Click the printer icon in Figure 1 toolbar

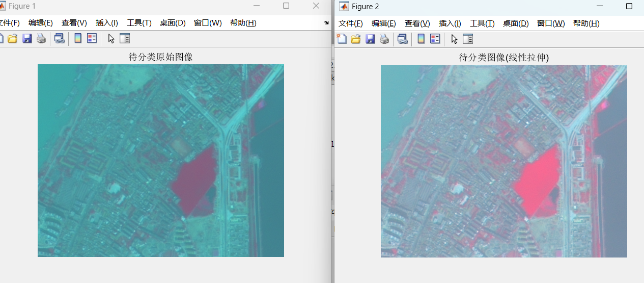41,38
